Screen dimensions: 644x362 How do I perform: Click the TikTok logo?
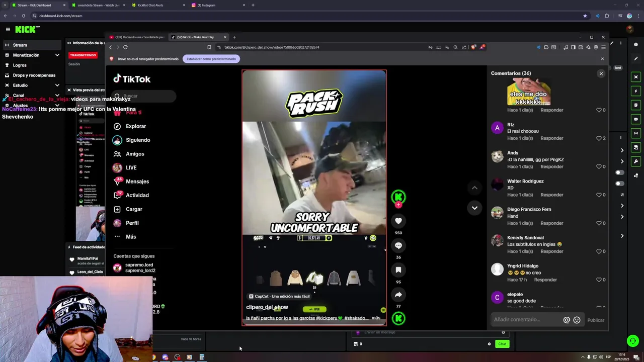132,79
